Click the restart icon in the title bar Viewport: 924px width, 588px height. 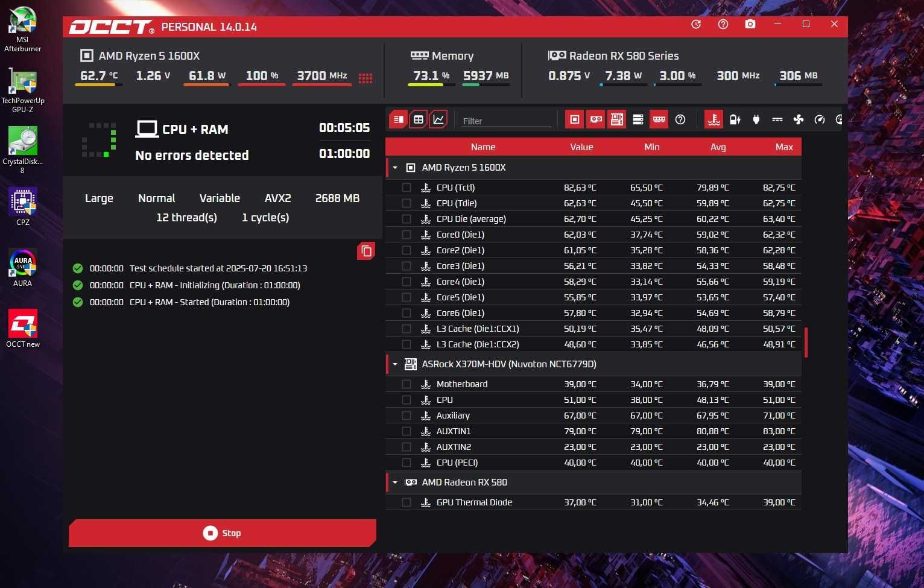696,24
